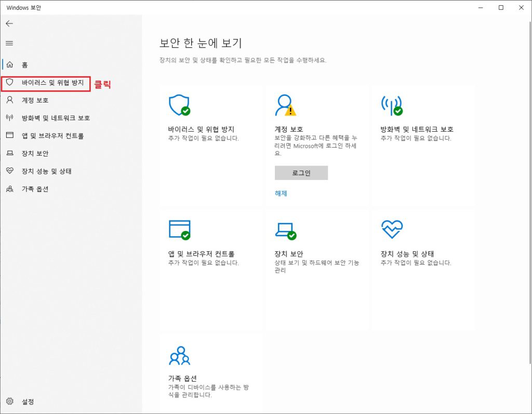Open the 앱 및 브라우저 컨트롤 tile title

click(201, 254)
